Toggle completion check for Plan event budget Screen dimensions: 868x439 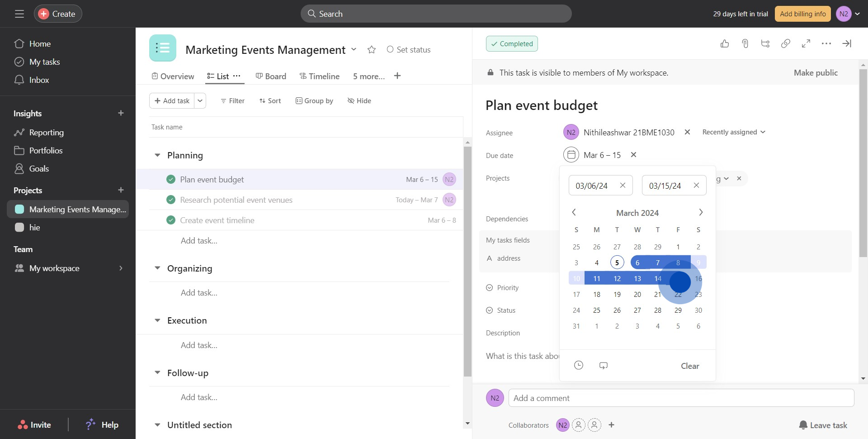(171, 179)
